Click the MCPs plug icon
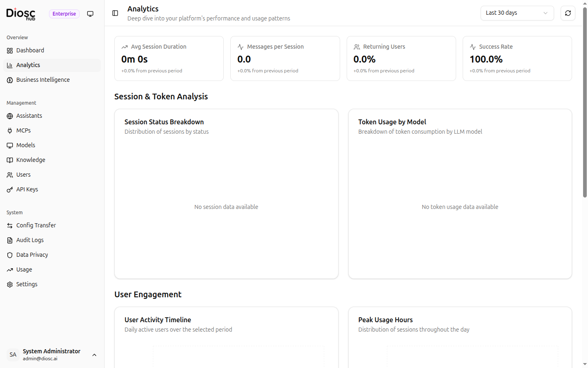This screenshot has height=368, width=588. point(10,131)
